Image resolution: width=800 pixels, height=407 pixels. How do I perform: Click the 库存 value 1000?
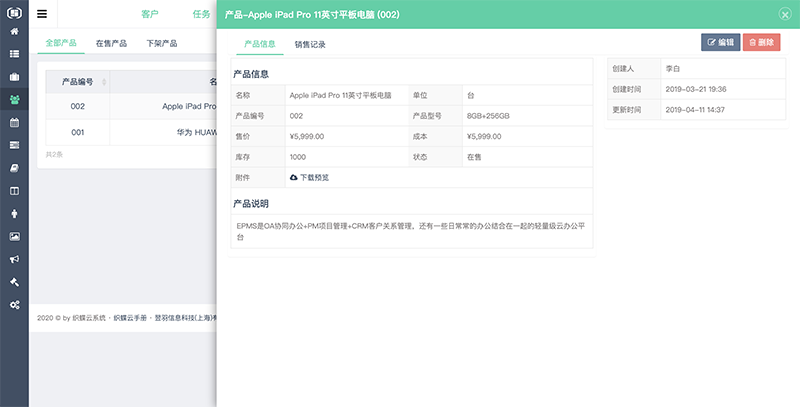click(298, 157)
